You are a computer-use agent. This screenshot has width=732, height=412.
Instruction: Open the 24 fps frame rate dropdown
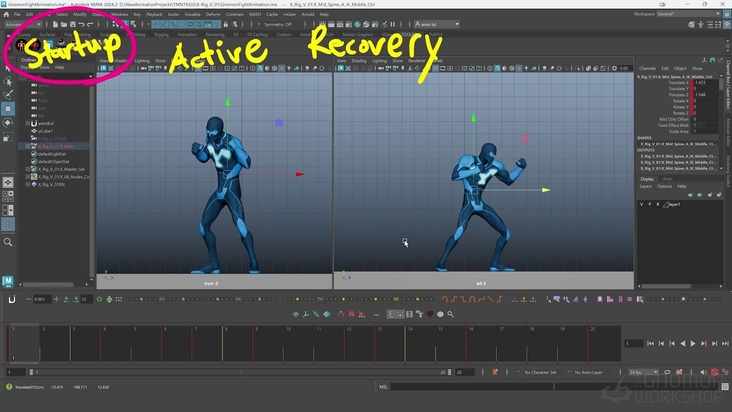point(643,372)
